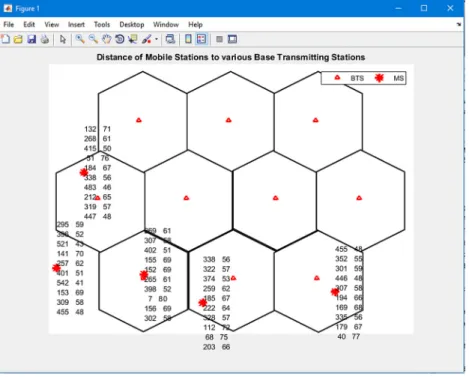
Task: Click the text row '68 75'
Action: point(217,337)
